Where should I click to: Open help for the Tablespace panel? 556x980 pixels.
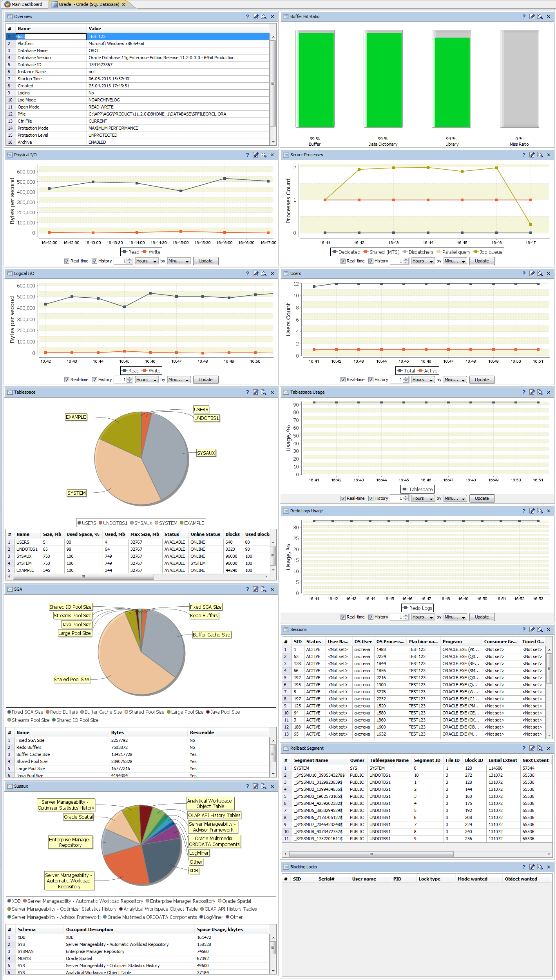(x=247, y=392)
